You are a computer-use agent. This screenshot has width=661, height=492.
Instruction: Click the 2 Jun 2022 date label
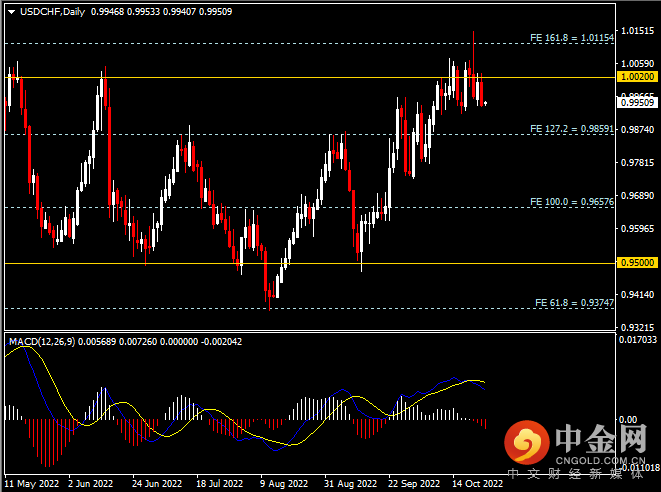point(90,484)
